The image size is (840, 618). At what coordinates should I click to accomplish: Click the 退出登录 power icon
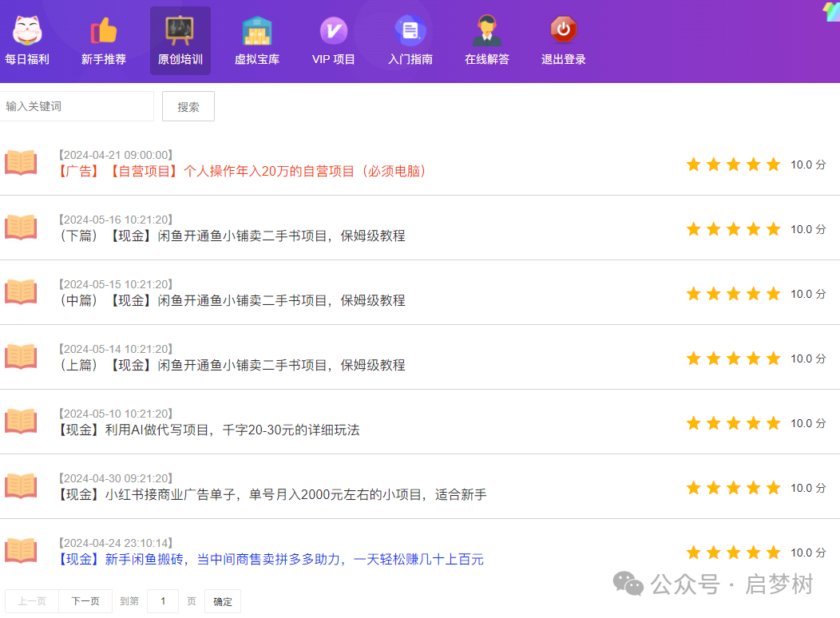point(564,30)
